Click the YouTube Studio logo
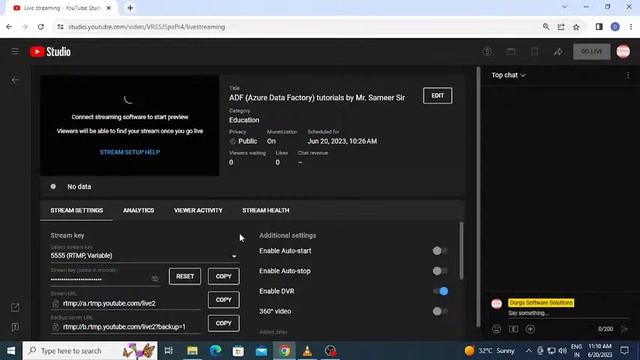This screenshot has width=640, height=360. pos(50,51)
